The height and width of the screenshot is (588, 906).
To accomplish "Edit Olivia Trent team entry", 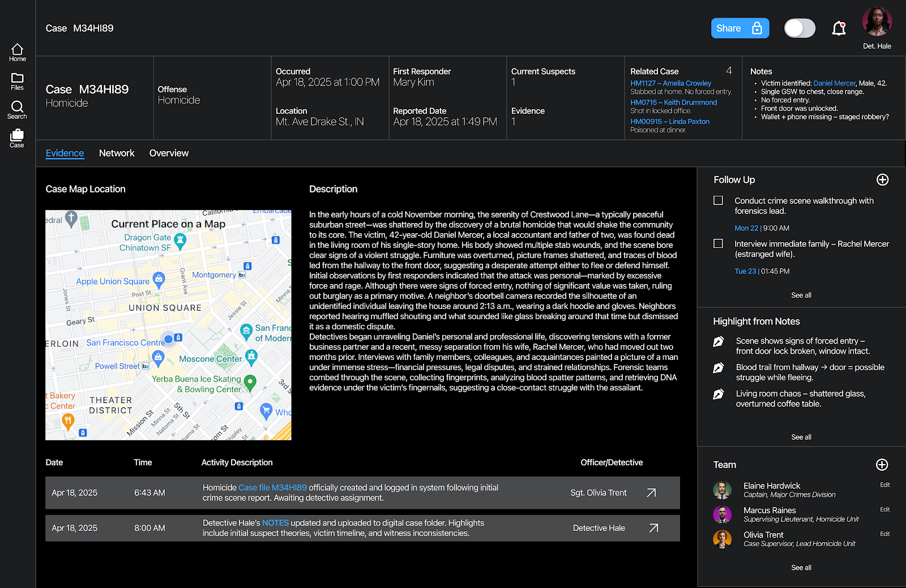I will coord(885,534).
